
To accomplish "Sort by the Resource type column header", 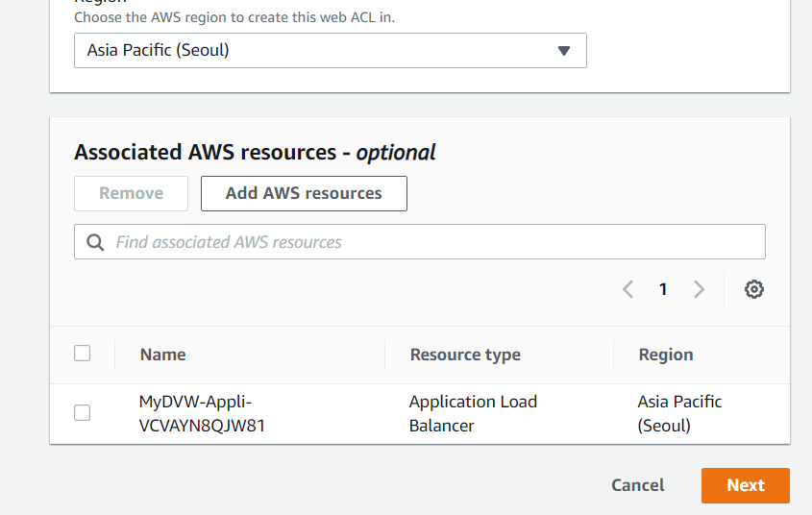I will point(465,355).
